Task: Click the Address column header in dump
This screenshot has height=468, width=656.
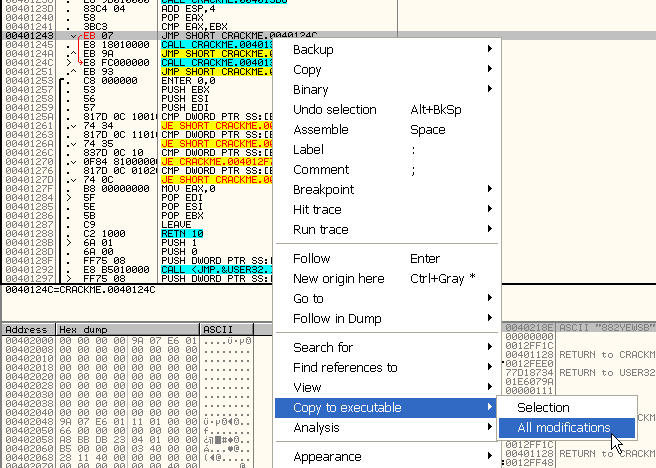Action: pyautogui.click(x=27, y=329)
